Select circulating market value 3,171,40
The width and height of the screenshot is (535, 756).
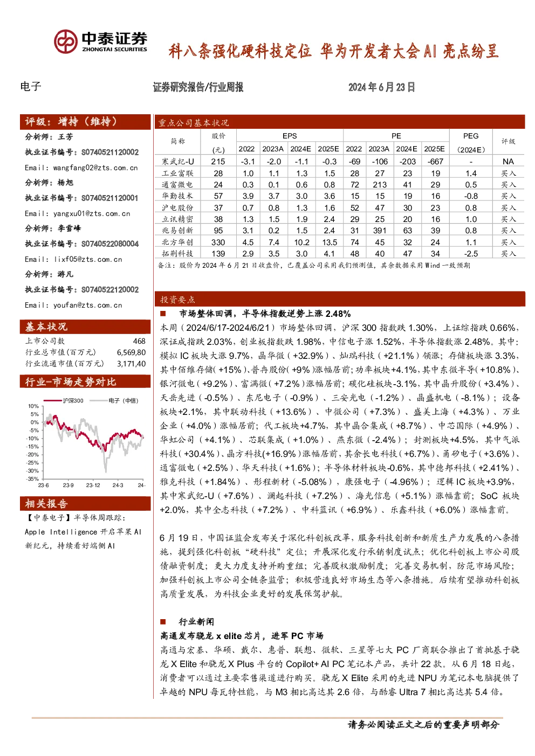(x=131, y=364)
